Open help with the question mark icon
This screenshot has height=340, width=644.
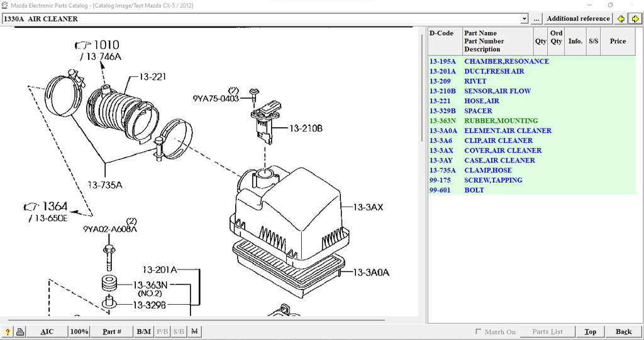pyautogui.click(x=8, y=332)
